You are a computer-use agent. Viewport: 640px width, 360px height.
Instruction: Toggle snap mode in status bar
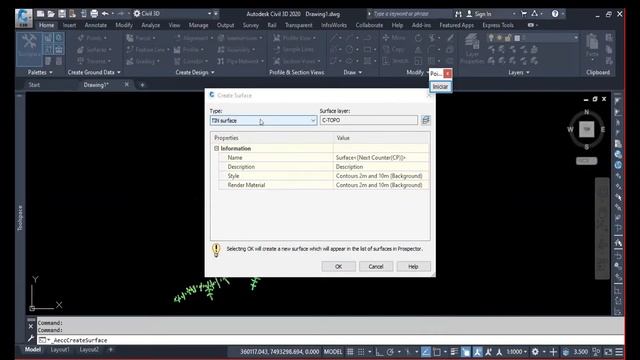click(361, 352)
